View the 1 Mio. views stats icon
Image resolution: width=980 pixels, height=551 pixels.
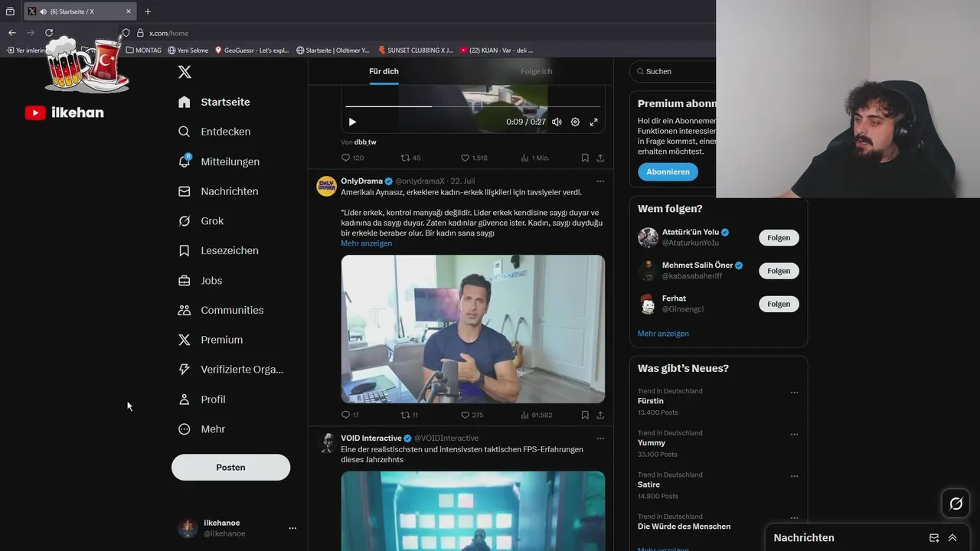point(524,158)
